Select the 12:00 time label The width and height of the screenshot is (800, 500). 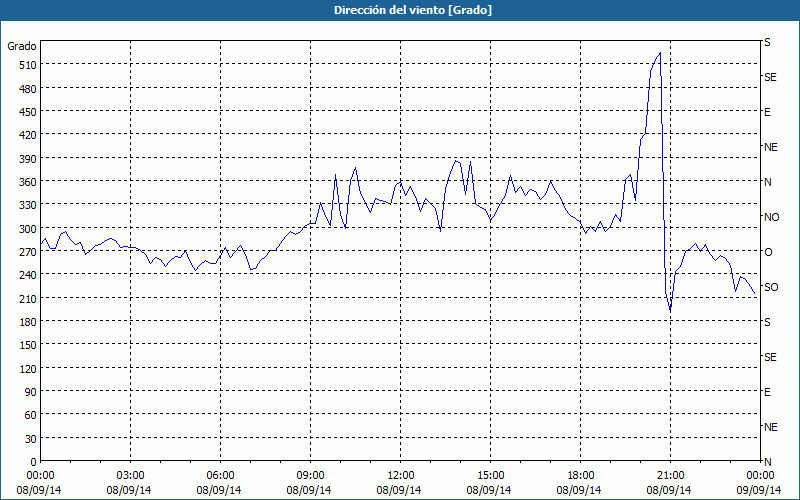coord(401,476)
